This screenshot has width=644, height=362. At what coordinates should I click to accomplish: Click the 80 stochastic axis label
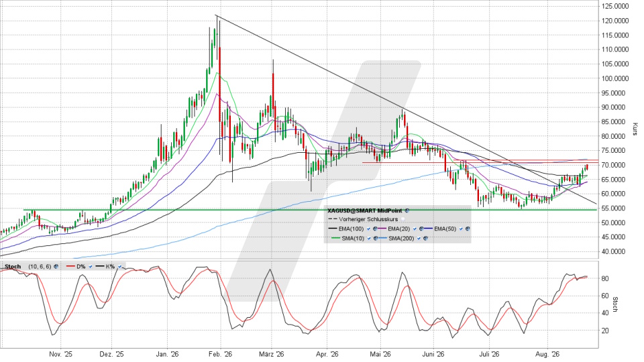tap(605, 279)
